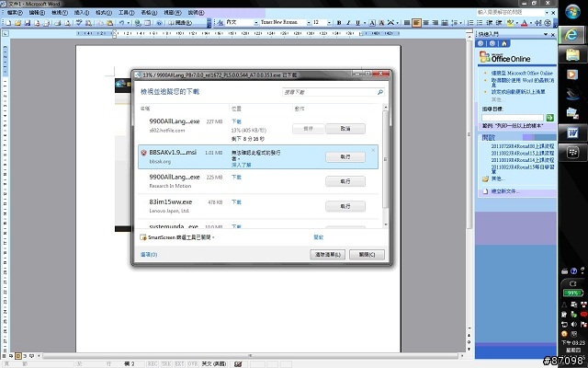Image resolution: width=588 pixels, height=368 pixels.
Task: Click the Word horizontal scrollbar at bottom
Action: click(249, 355)
